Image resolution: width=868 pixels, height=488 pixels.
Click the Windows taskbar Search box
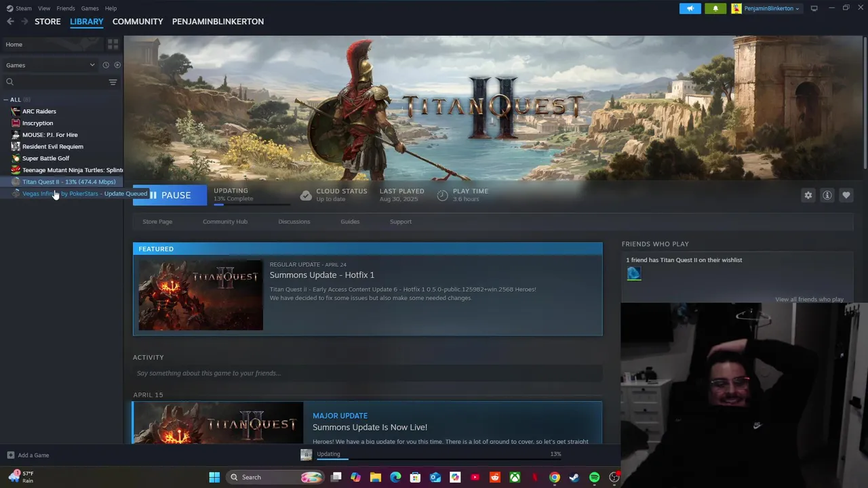(276, 477)
